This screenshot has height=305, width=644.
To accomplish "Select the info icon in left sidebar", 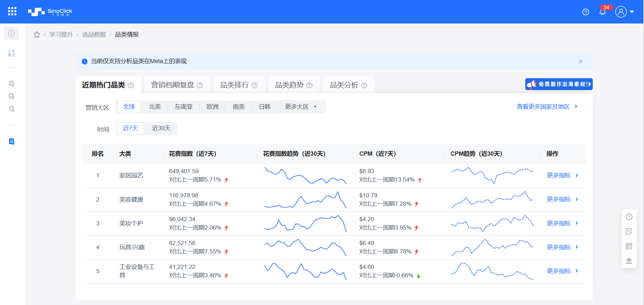I will (x=12, y=33).
